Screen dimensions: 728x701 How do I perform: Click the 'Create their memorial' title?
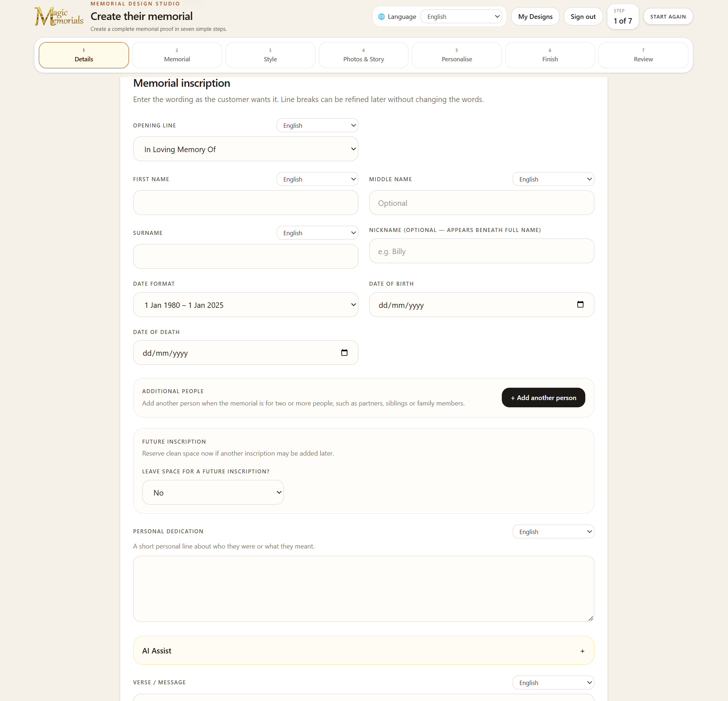(x=142, y=16)
